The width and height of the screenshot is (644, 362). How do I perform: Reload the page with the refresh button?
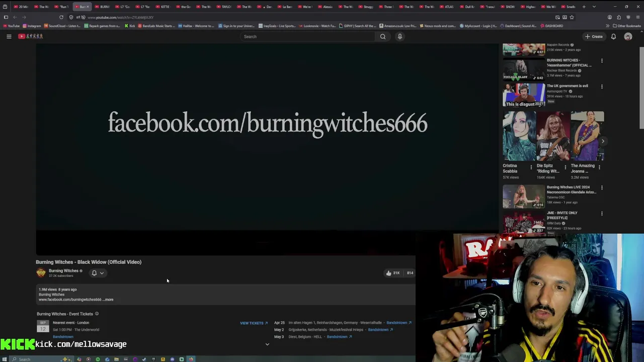pos(61,17)
